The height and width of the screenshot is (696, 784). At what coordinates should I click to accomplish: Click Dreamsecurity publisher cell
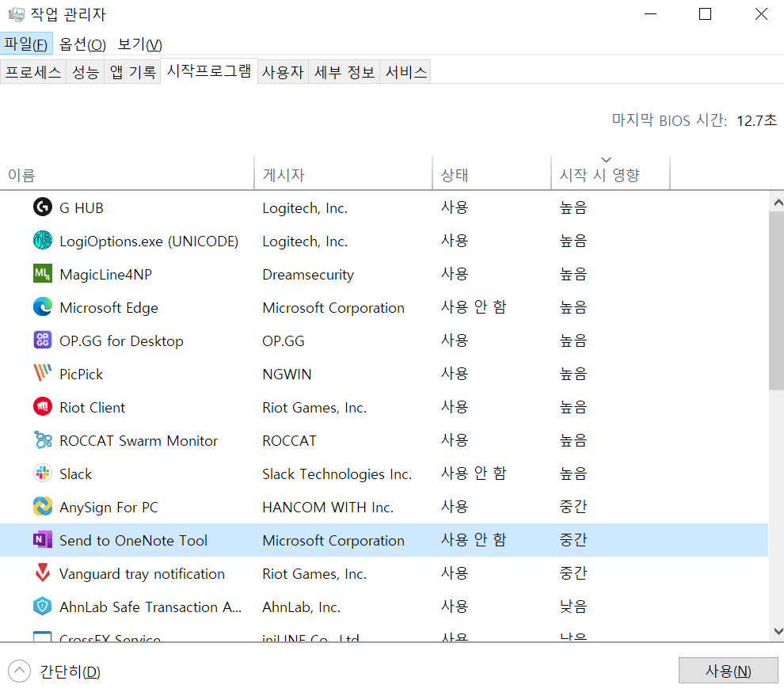(x=308, y=275)
